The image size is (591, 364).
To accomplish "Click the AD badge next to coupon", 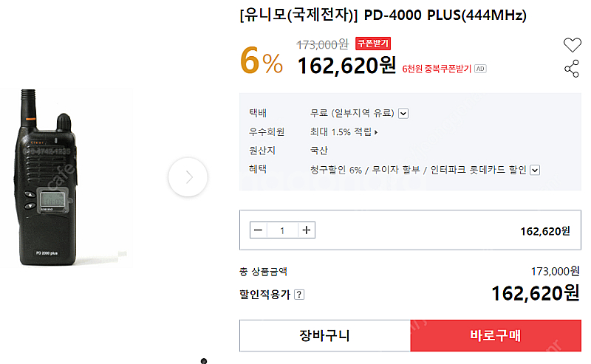I will (480, 69).
